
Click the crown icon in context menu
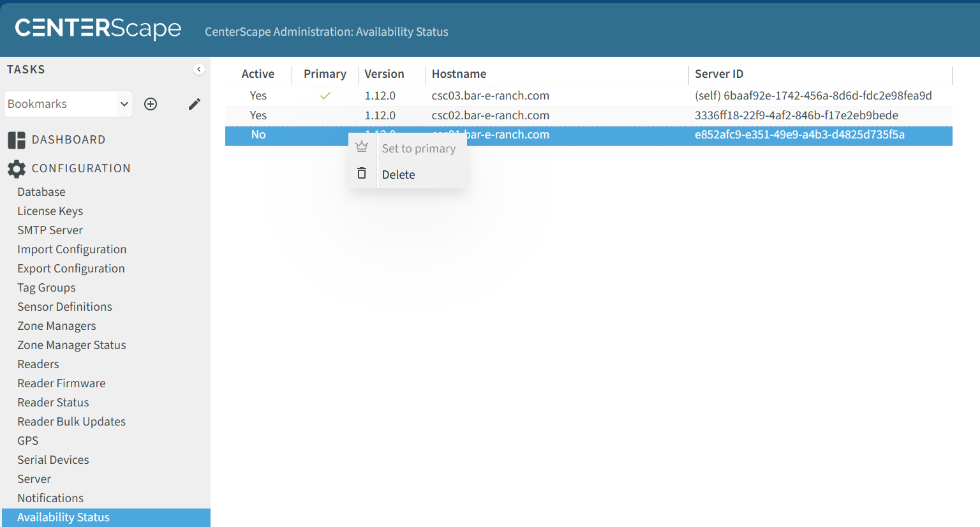362,147
